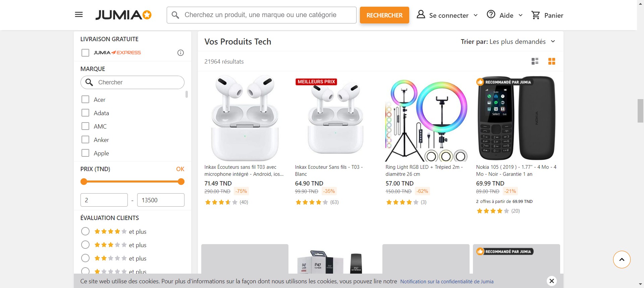This screenshot has width=644, height=288.
Task: Open the hamburger menu icon
Action: coord(79,15)
